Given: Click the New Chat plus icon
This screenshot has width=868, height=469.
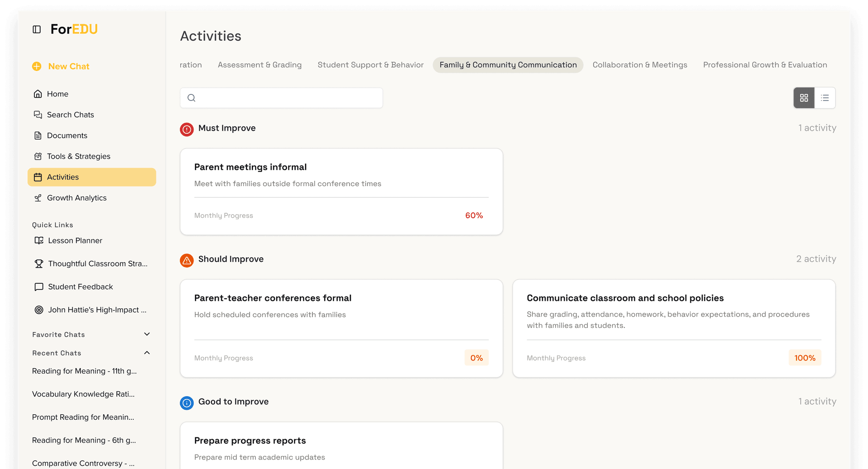Looking at the screenshot, I should pos(37,66).
